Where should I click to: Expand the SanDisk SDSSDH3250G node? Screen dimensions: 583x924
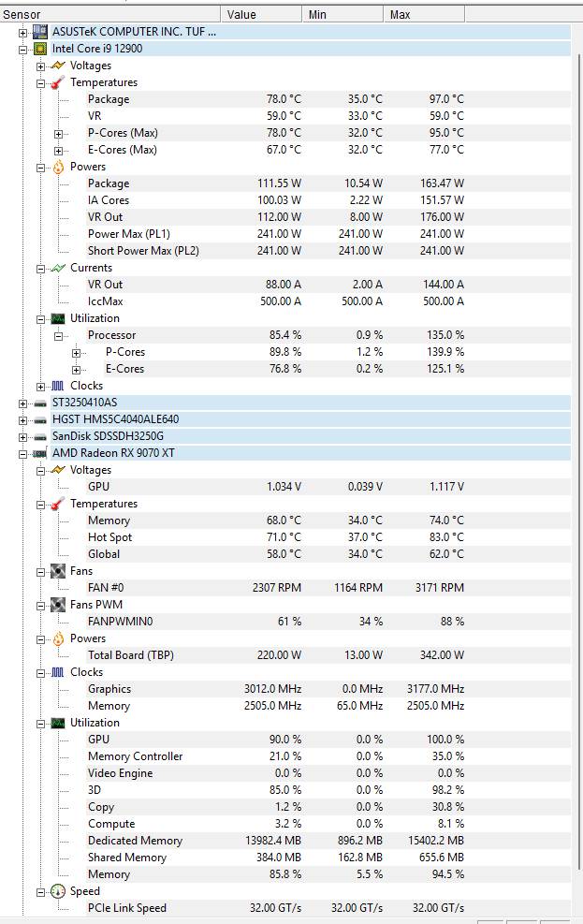[x=23, y=438]
